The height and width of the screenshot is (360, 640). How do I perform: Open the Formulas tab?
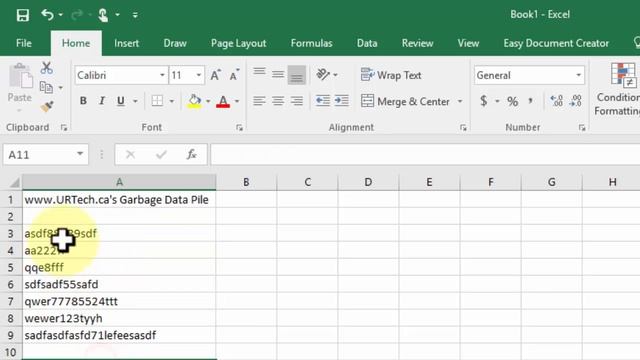pos(311,43)
